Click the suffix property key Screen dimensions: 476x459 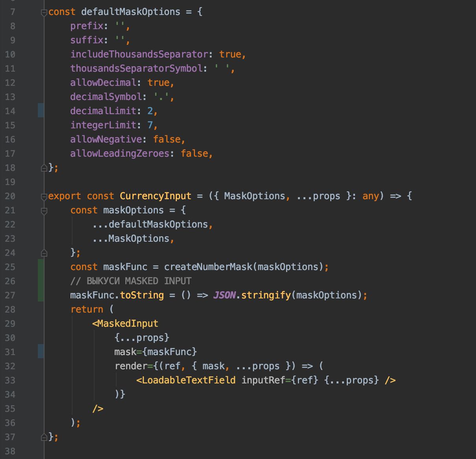[87, 40]
